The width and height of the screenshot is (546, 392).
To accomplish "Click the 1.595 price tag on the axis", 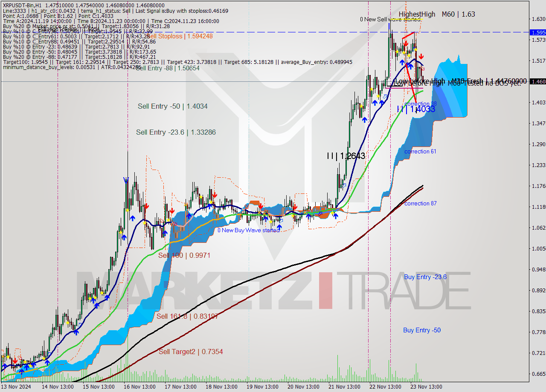I will (537, 32).
